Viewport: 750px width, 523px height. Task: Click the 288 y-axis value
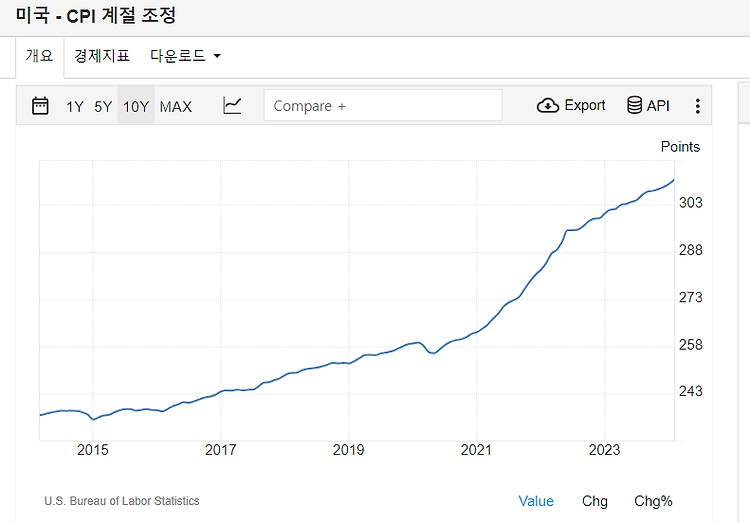pos(691,250)
